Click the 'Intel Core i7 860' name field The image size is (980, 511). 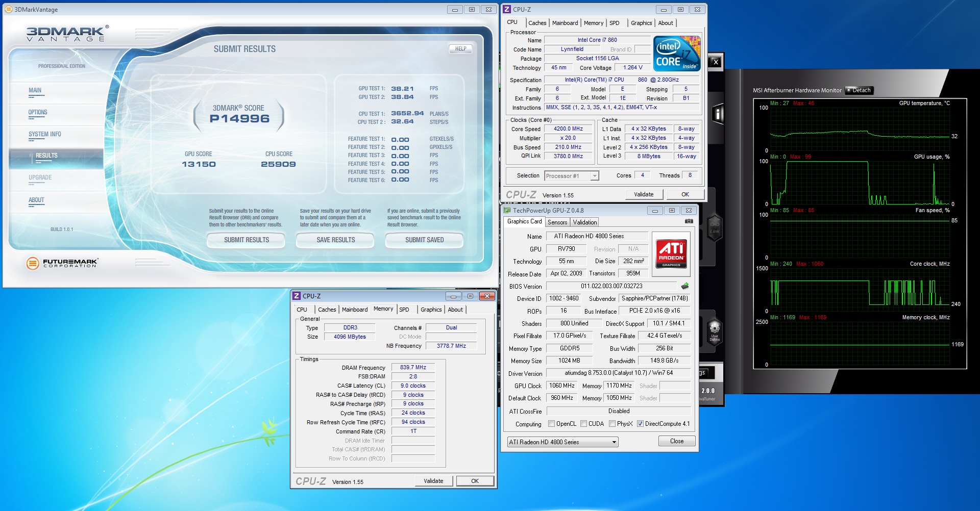597,40
